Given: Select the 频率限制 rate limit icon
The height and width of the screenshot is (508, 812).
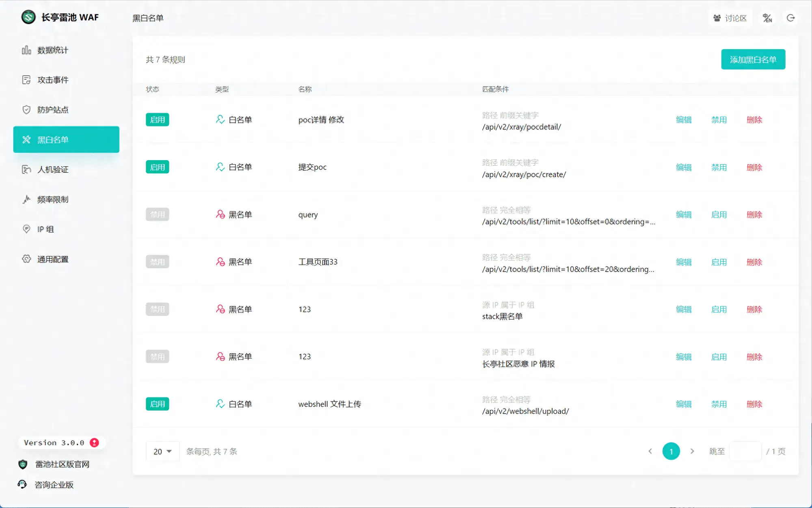Looking at the screenshot, I should tap(26, 199).
